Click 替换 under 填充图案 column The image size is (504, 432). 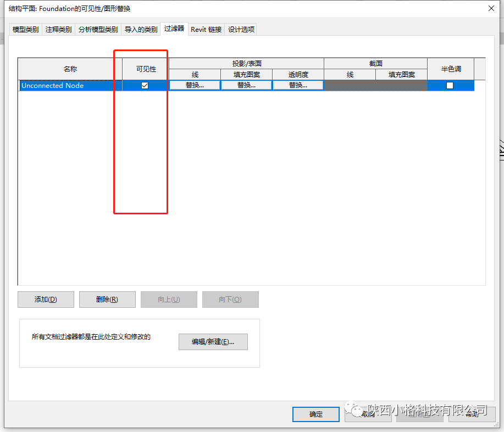pyautogui.click(x=246, y=85)
